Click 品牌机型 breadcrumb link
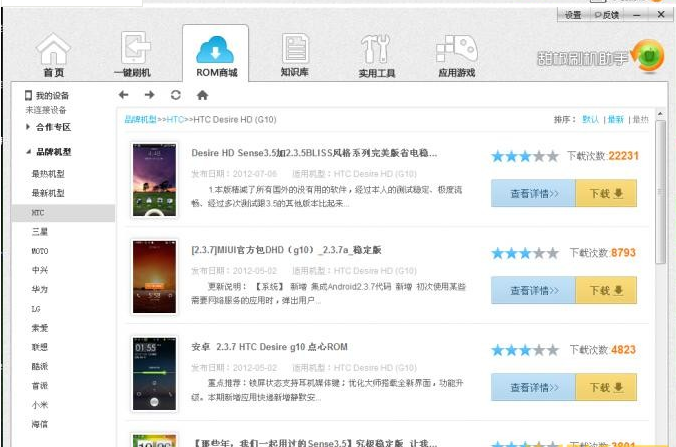Viewport: 676px width, 447px height. [x=140, y=119]
